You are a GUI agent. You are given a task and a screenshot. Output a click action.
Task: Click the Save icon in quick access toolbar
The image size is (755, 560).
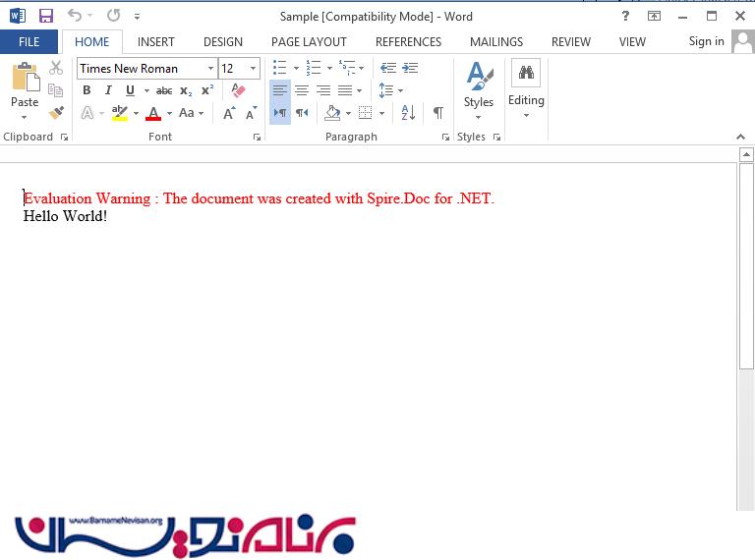[46, 16]
